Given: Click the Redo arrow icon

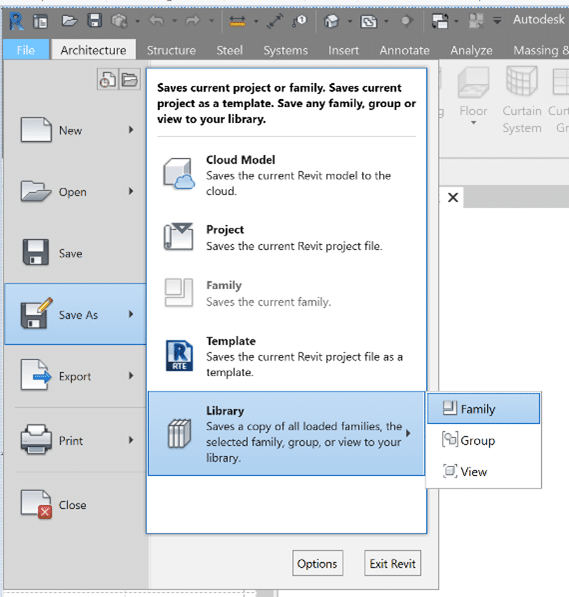Looking at the screenshot, I should pyautogui.click(x=193, y=20).
